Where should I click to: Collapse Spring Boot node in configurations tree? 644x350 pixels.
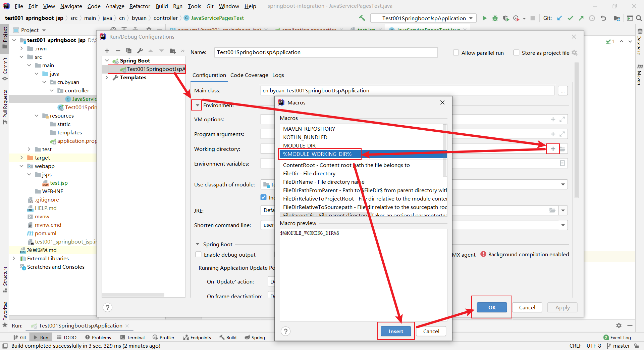pyautogui.click(x=107, y=61)
